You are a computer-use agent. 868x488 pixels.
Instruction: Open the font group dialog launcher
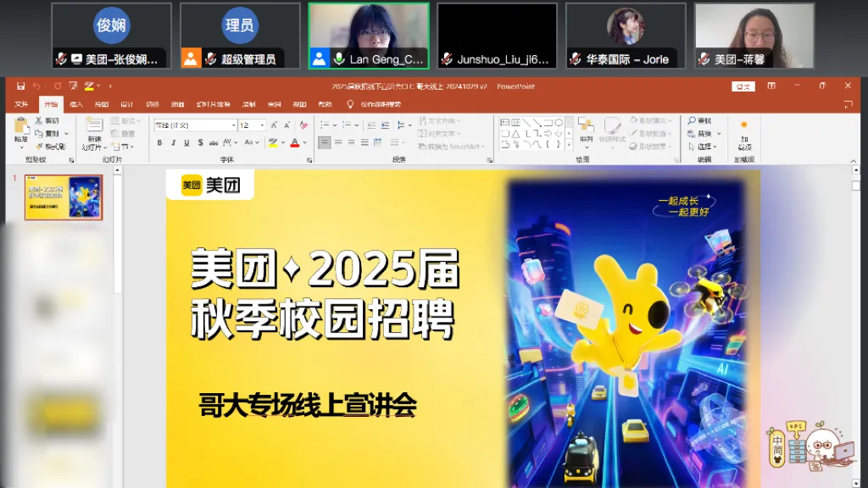(309, 160)
